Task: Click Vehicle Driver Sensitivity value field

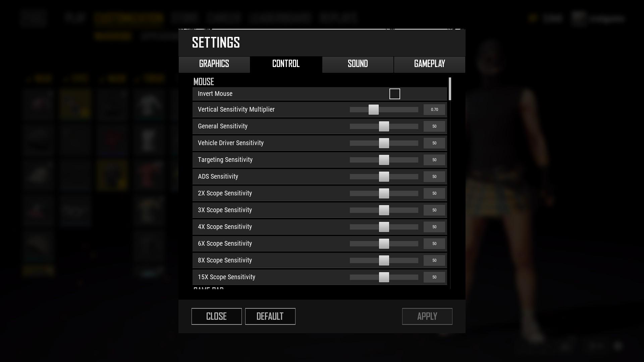Action: tap(434, 143)
